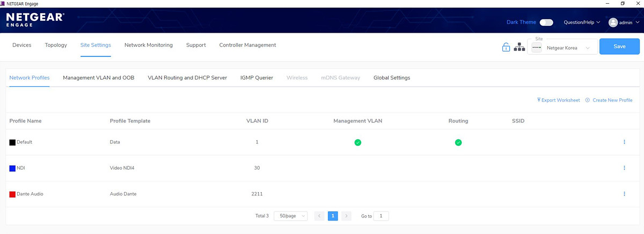Open the three-dot menu for Default profile
Image resolution: width=644 pixels, height=234 pixels.
click(x=624, y=142)
